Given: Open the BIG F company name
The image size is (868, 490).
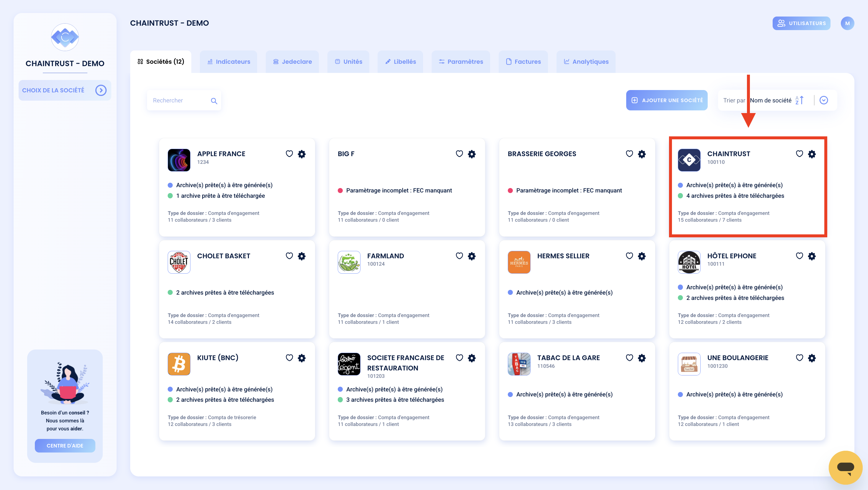Looking at the screenshot, I should pyautogui.click(x=346, y=154).
